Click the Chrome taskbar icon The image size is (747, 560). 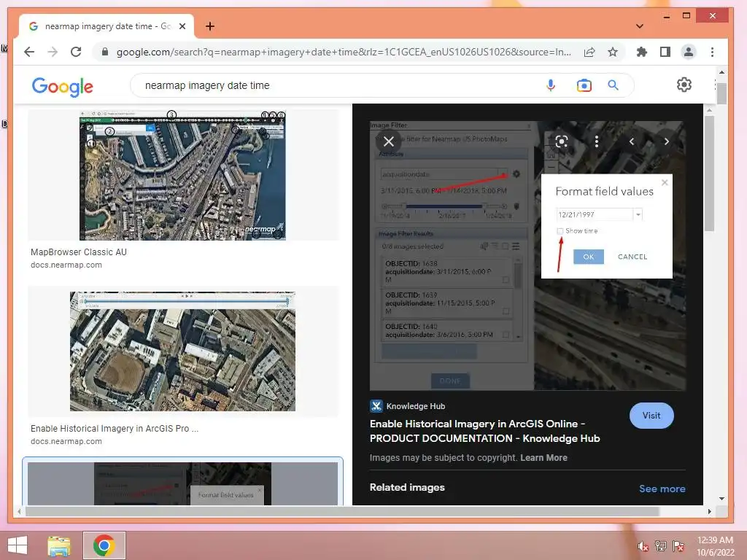[x=104, y=545]
